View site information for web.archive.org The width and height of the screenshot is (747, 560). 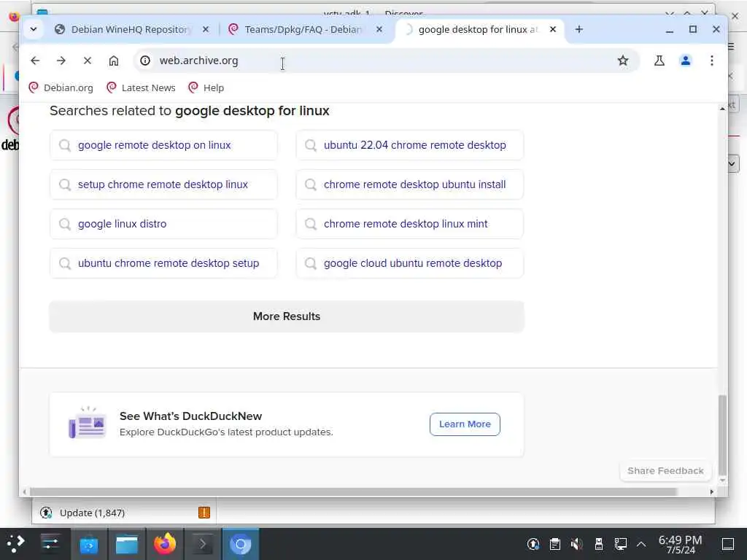coord(145,61)
